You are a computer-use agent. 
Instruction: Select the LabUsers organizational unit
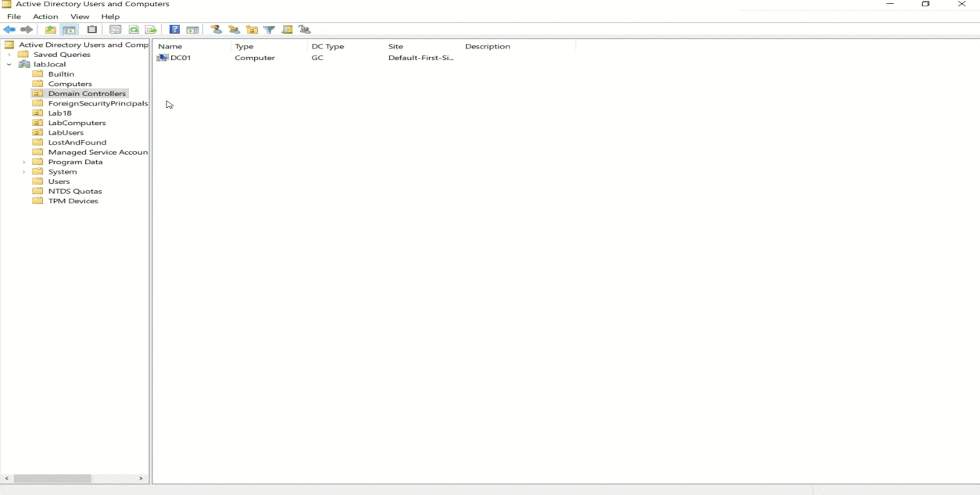(66, 133)
